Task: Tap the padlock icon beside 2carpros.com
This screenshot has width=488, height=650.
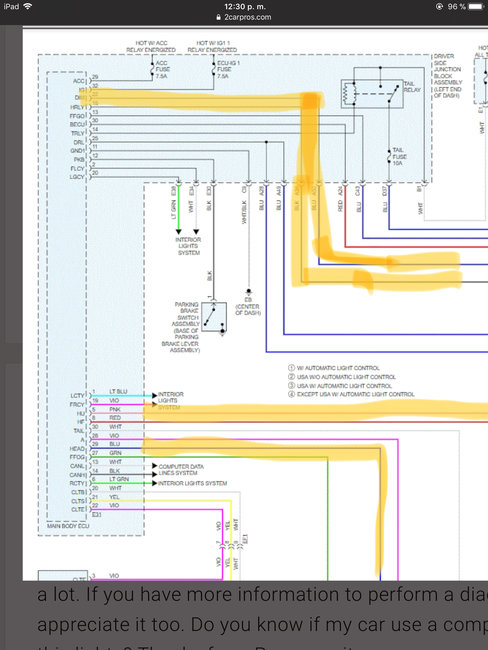Action: tap(219, 17)
